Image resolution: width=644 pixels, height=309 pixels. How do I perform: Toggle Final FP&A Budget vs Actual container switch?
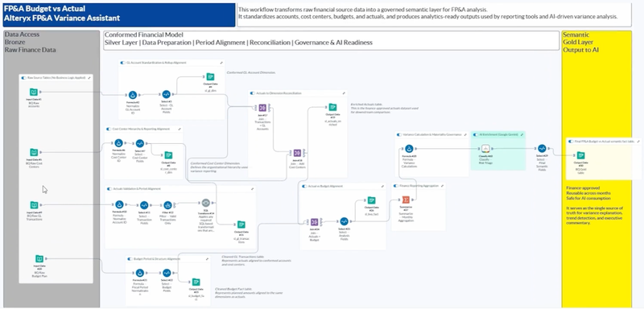[571, 141]
